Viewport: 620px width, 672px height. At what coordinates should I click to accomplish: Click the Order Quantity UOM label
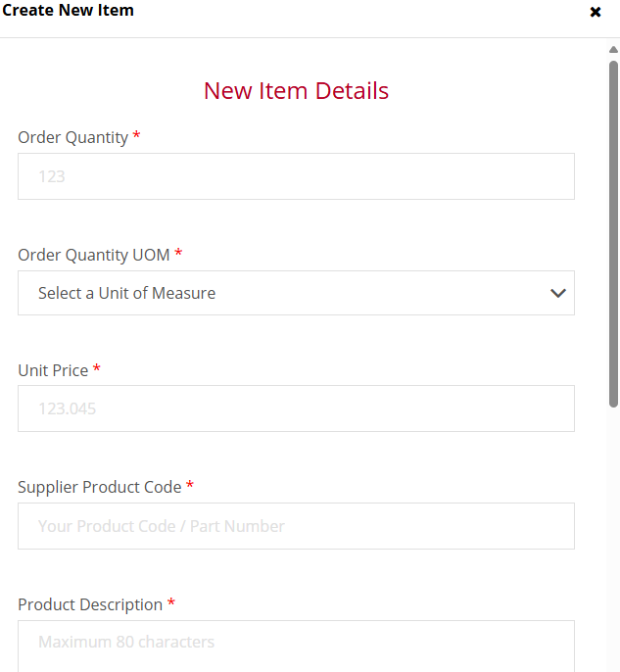[94, 255]
